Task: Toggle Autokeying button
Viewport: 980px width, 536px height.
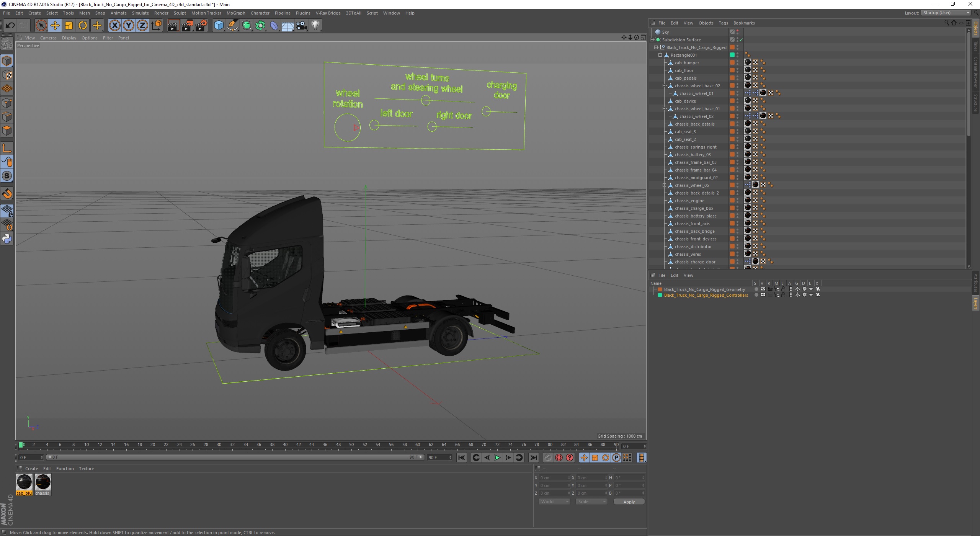Action: tap(559, 458)
